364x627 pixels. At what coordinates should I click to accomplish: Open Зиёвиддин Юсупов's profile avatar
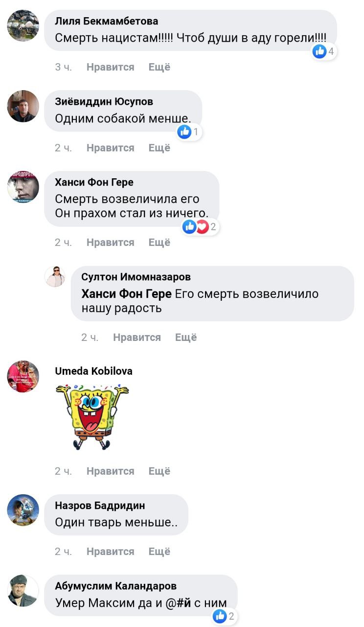23,106
